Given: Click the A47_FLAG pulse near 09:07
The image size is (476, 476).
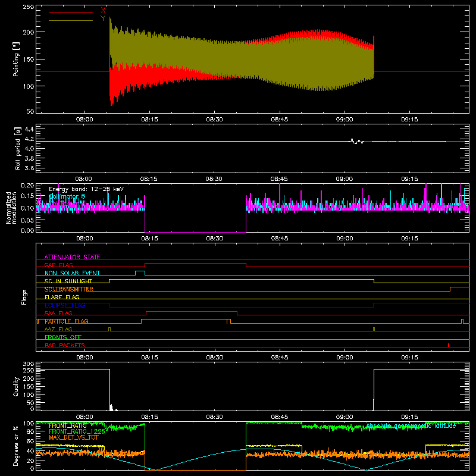Looking at the screenshot, I should click(x=374, y=330).
